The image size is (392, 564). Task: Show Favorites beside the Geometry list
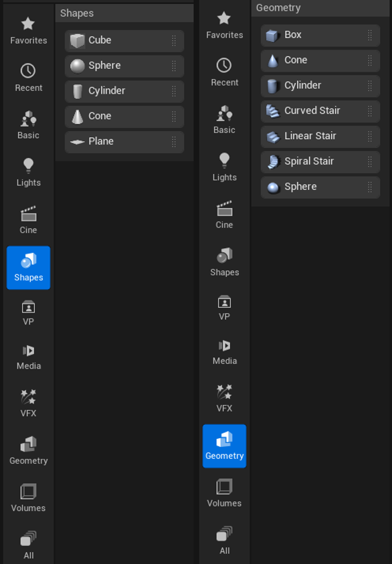point(224,25)
